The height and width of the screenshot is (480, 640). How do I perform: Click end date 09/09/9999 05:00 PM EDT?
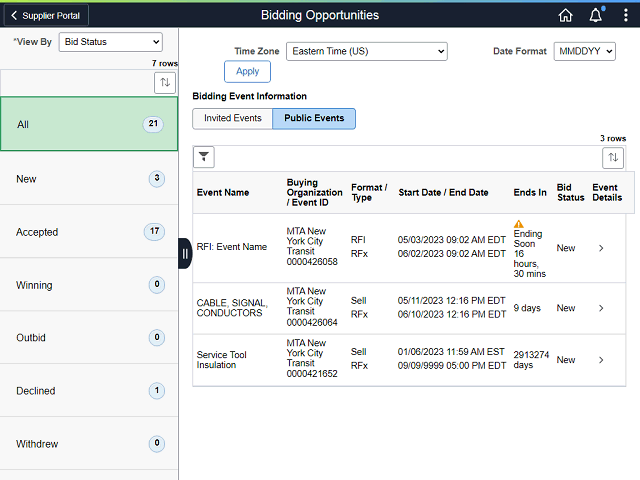pyautogui.click(x=451, y=366)
